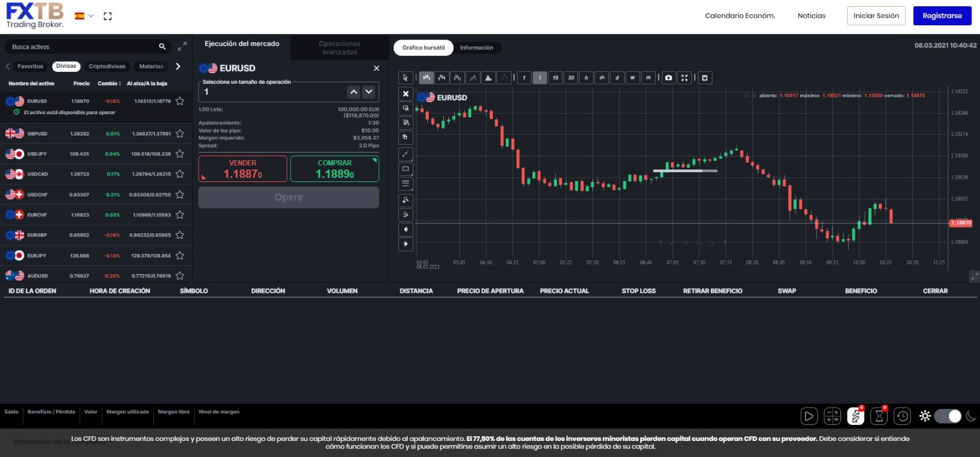
Task: Add EURCHF to favorites
Action: 180,215
